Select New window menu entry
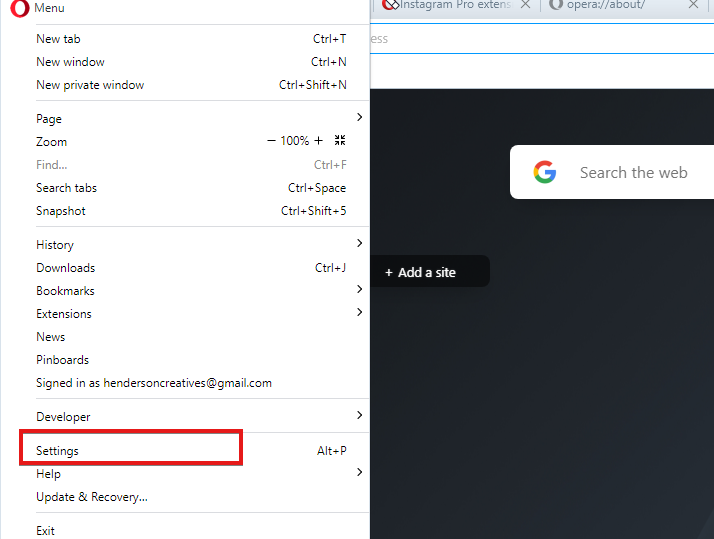This screenshot has width=714, height=539. coord(191,62)
